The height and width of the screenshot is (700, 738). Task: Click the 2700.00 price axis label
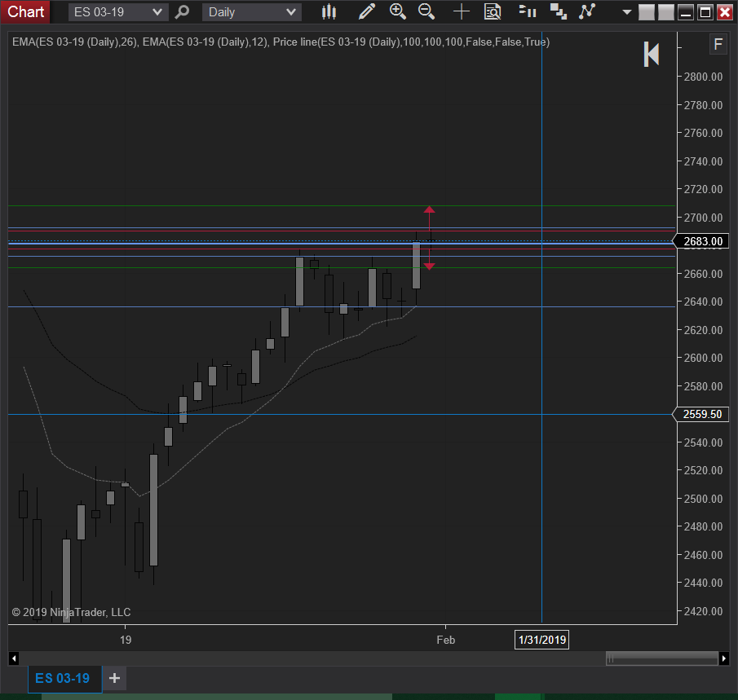click(703, 218)
